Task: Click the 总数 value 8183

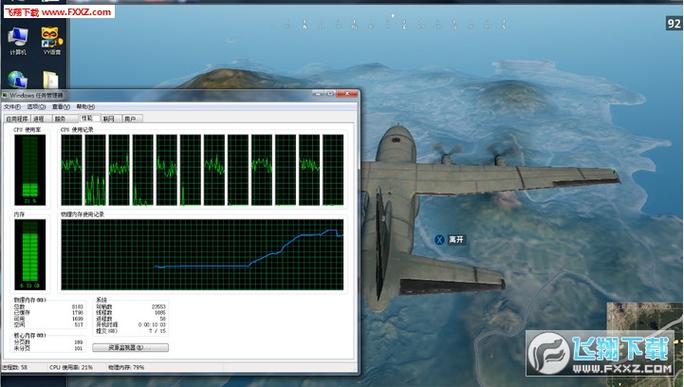Action: (x=77, y=307)
